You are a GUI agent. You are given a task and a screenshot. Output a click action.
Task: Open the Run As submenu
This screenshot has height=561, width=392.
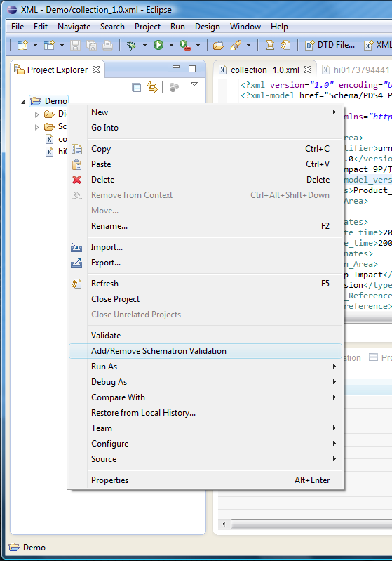click(x=205, y=367)
